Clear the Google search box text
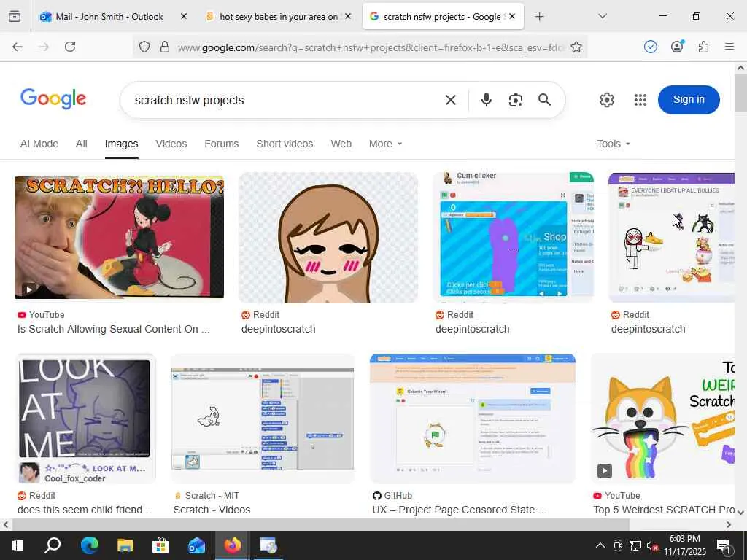 click(450, 99)
